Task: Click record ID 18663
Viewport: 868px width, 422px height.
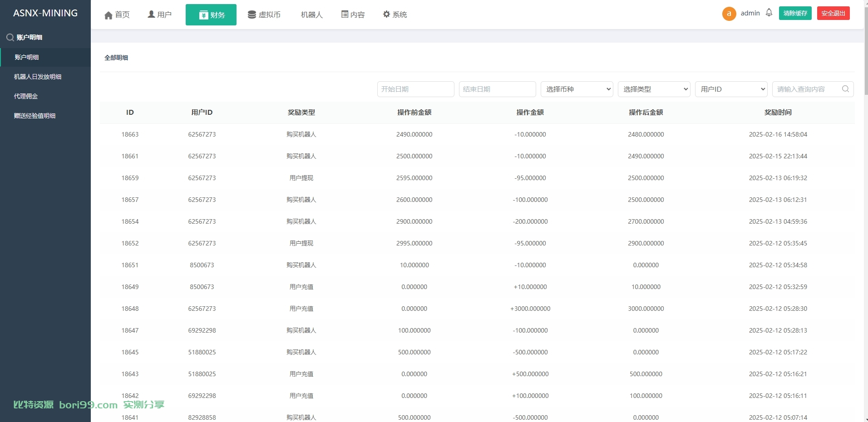Action: 130,134
